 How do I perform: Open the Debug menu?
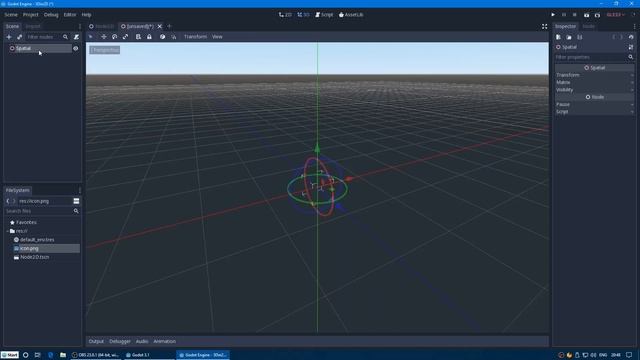coord(51,15)
